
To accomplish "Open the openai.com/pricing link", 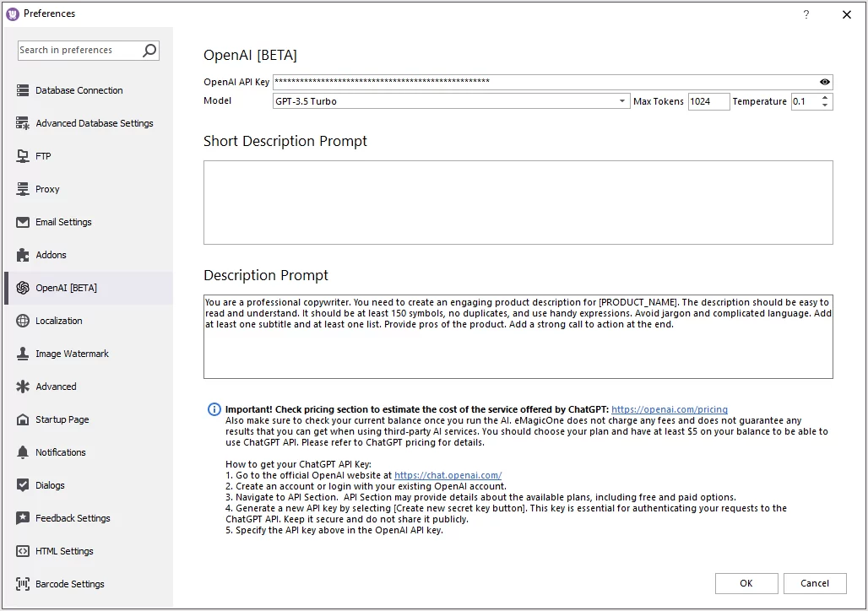I will point(669,409).
